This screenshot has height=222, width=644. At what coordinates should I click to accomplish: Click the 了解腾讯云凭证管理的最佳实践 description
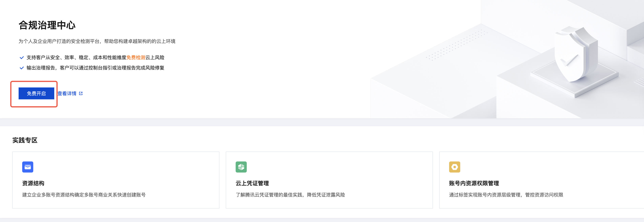pos(290,194)
